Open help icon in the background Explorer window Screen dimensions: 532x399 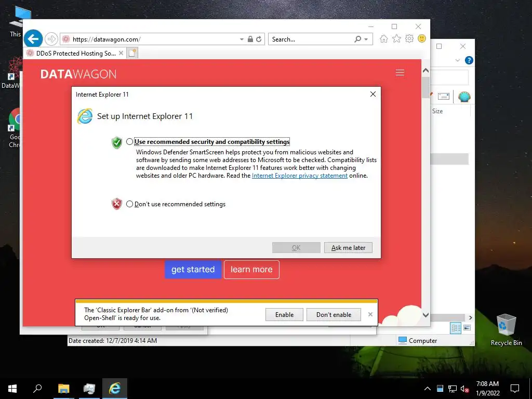[x=469, y=60]
